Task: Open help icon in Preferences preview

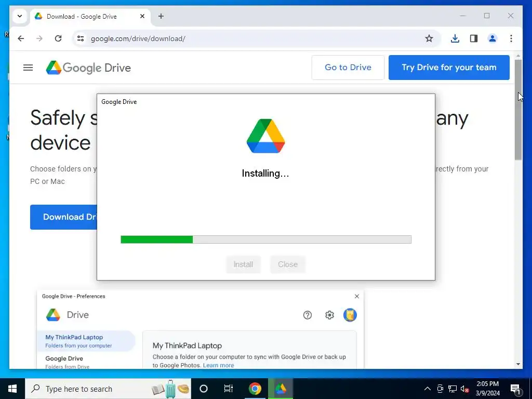Action: click(x=308, y=315)
